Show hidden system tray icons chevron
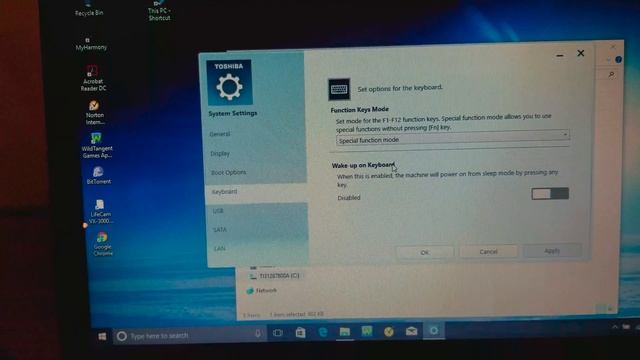 click(x=615, y=327)
